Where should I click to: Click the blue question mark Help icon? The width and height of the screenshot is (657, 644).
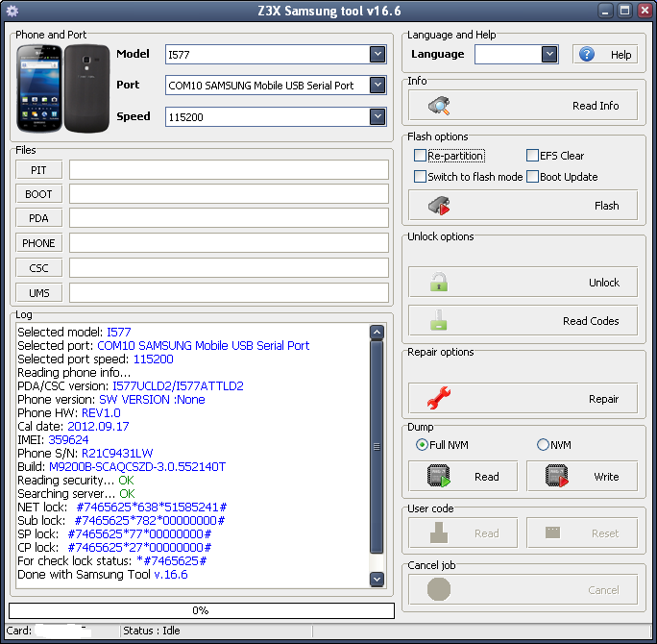point(587,55)
